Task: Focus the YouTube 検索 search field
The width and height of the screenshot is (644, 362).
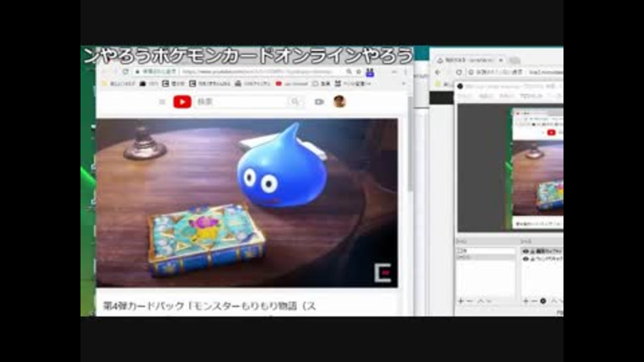Action: click(241, 102)
